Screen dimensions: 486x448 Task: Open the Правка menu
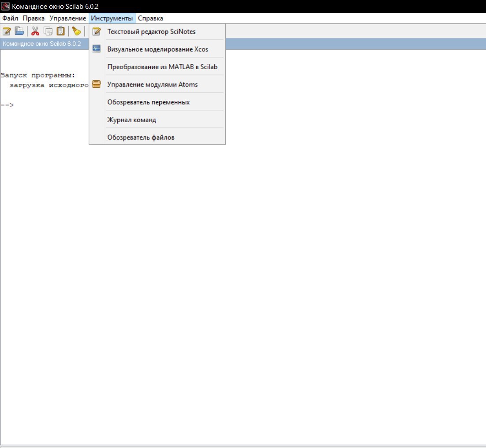[34, 18]
